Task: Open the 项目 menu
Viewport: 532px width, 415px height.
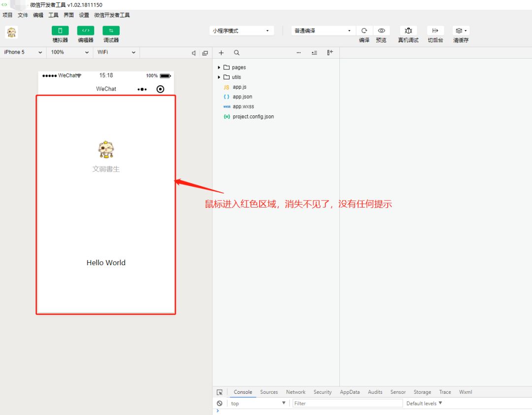Action: point(7,15)
